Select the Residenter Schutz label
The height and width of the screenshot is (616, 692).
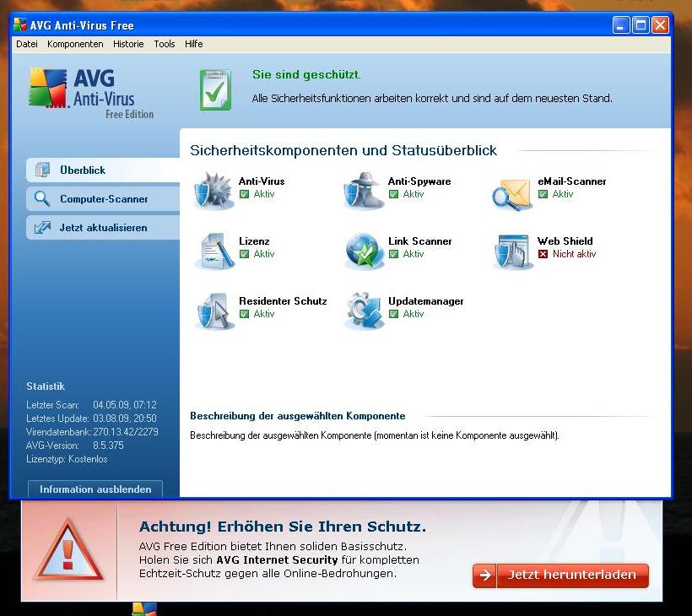pyautogui.click(x=283, y=301)
